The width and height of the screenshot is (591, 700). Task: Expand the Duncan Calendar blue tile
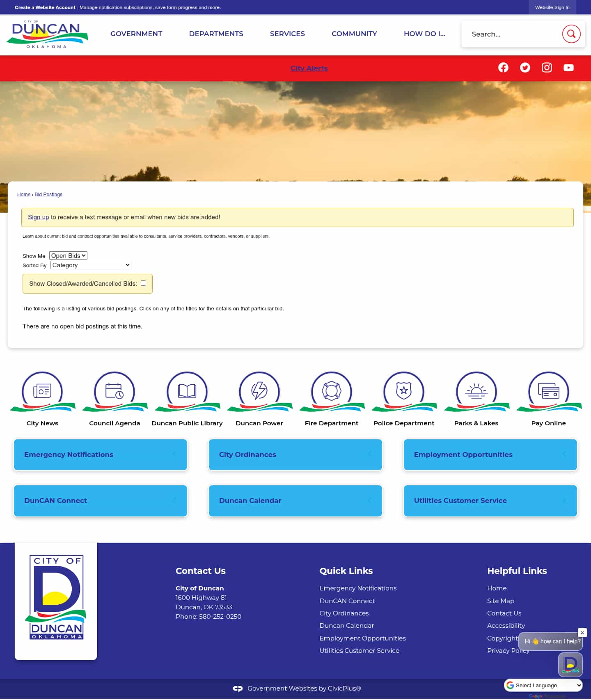(x=295, y=500)
